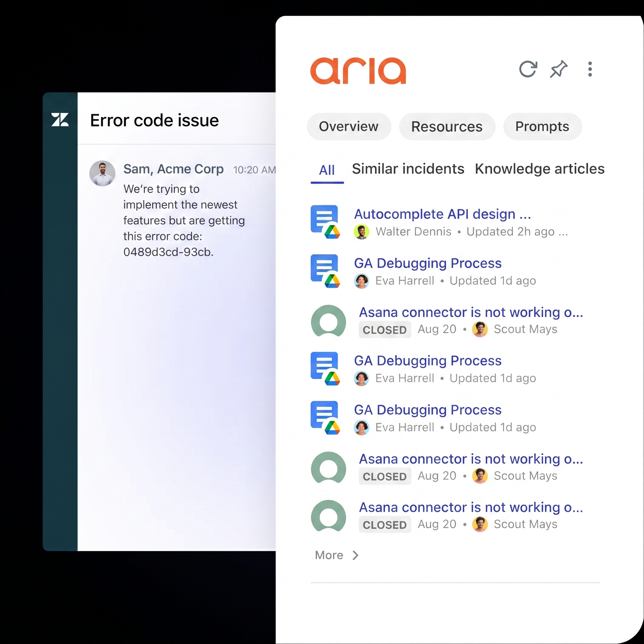This screenshot has width=644, height=644.
Task: Open the Resources pill tab
Action: 447,127
